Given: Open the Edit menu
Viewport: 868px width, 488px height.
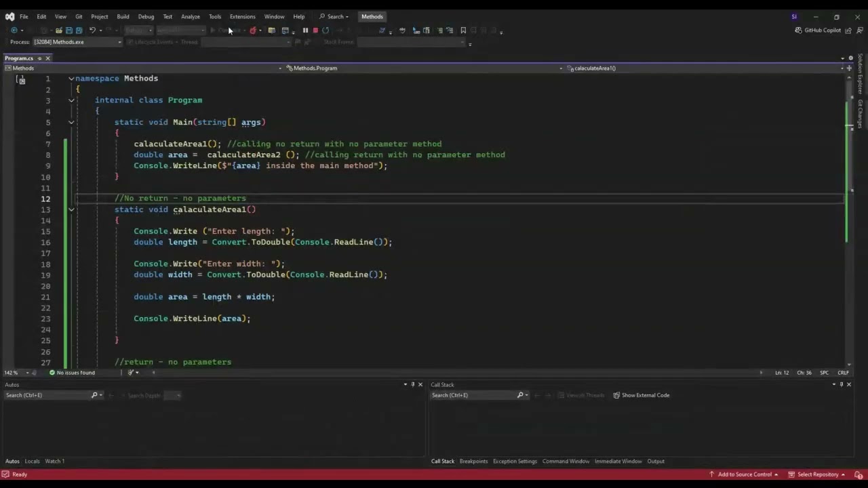Looking at the screenshot, I should point(41,16).
